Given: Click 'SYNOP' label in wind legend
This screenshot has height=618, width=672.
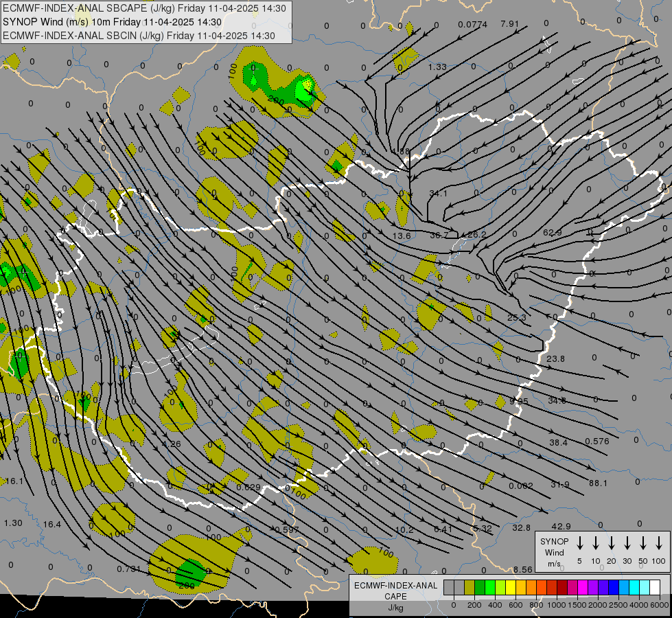Looking at the screenshot, I should 554,541.
